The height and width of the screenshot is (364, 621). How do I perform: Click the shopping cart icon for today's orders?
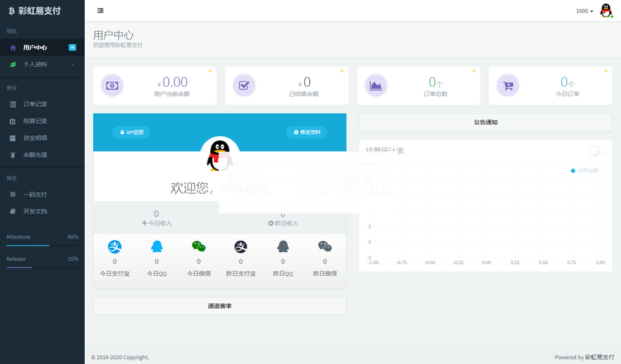509,85
